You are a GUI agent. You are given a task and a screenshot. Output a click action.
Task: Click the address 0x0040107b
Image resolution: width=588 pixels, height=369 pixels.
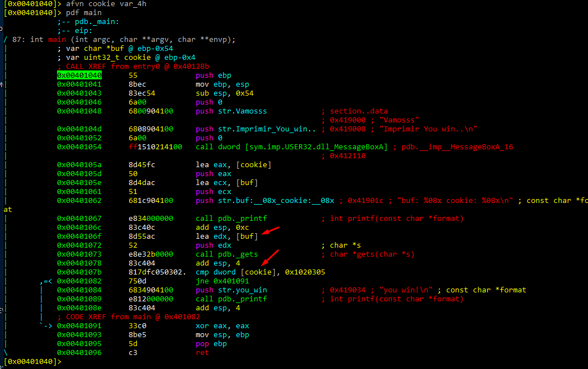(79, 272)
